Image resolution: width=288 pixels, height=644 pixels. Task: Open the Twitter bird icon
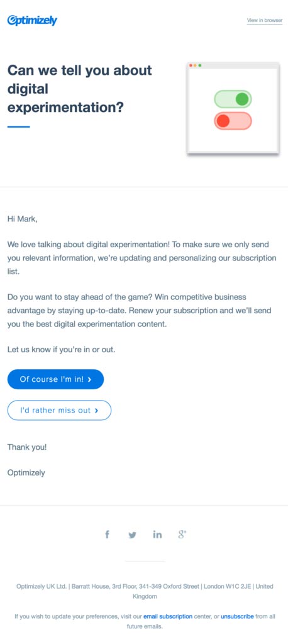click(132, 535)
